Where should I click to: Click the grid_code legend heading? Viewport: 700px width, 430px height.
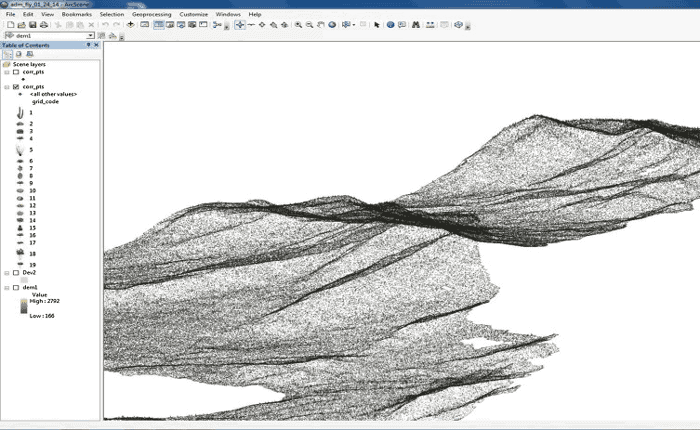pyautogui.click(x=45, y=102)
